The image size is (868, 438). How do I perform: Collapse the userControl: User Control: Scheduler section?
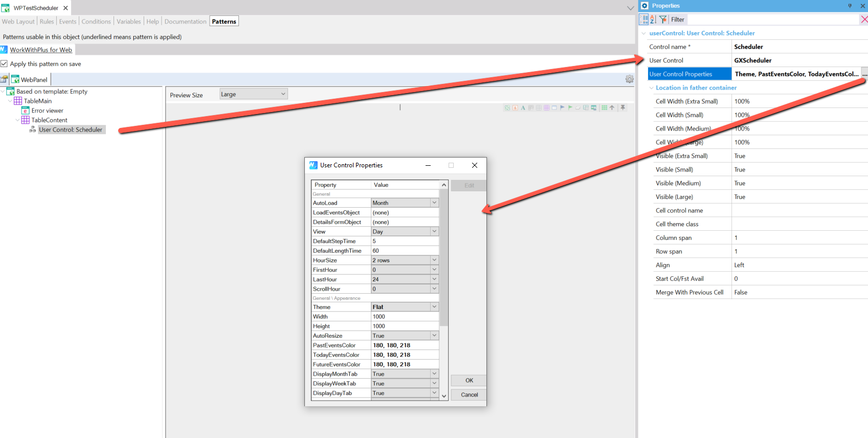click(x=643, y=33)
